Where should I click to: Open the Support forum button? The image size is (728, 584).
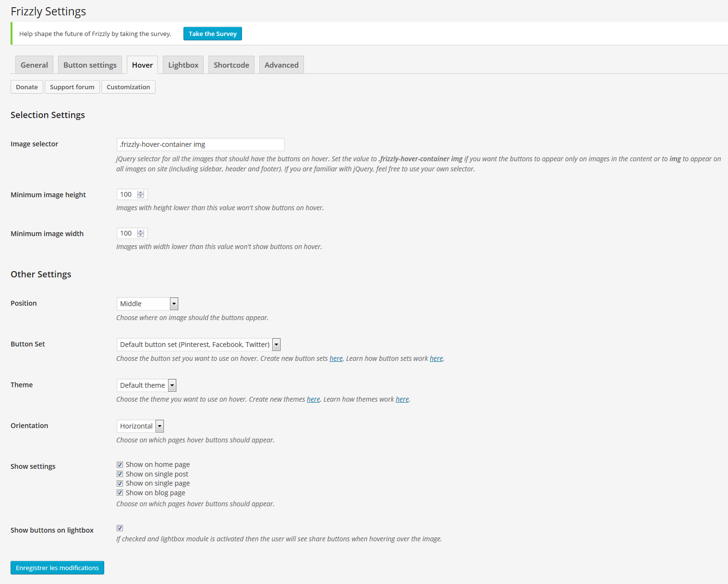tap(72, 87)
